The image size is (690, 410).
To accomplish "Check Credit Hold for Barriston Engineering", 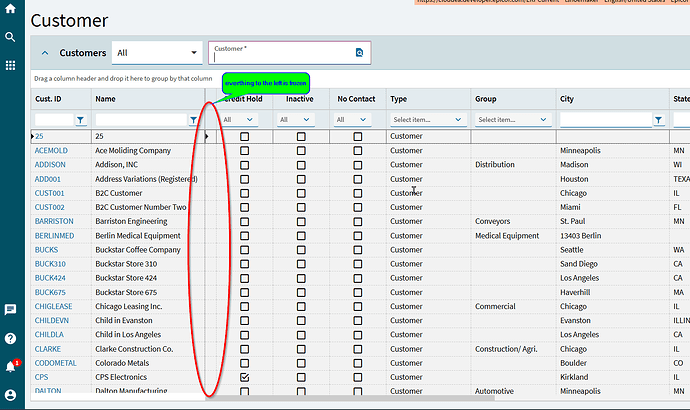I will coord(245,221).
